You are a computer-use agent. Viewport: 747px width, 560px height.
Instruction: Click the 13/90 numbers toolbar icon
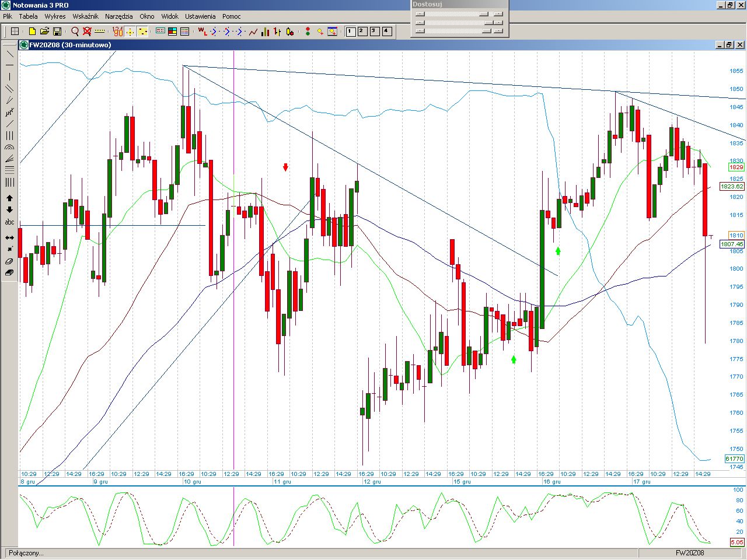pos(118,32)
